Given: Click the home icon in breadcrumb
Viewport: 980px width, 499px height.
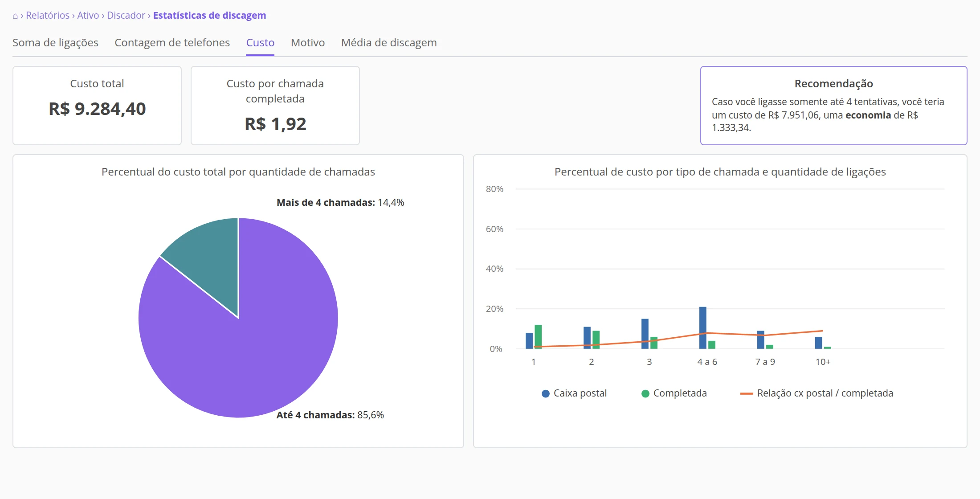Looking at the screenshot, I should (15, 16).
